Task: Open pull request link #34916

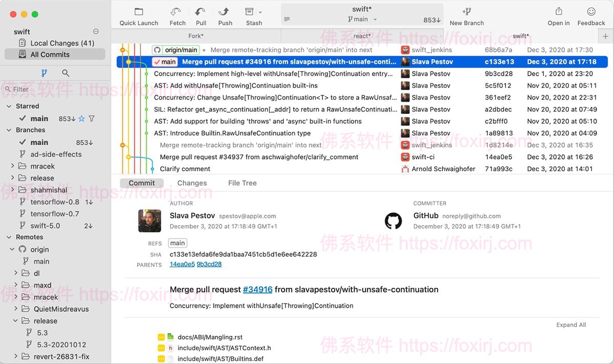Action: pos(257,289)
